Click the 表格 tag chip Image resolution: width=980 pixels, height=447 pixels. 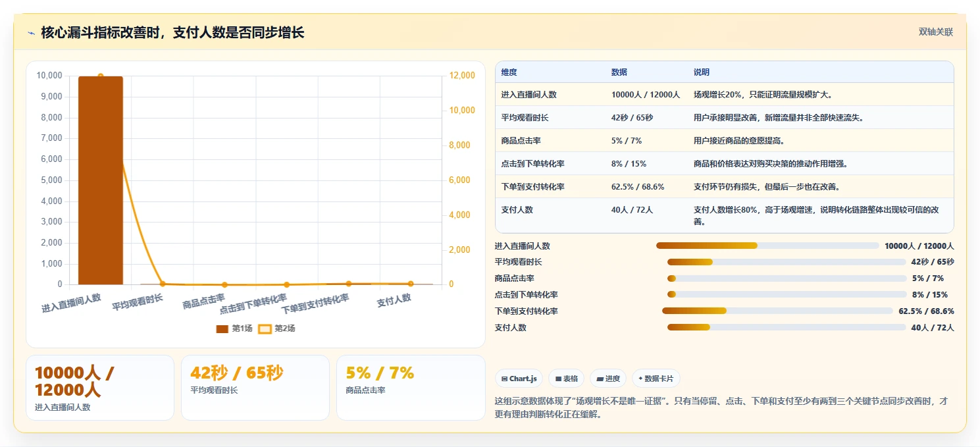coord(566,379)
